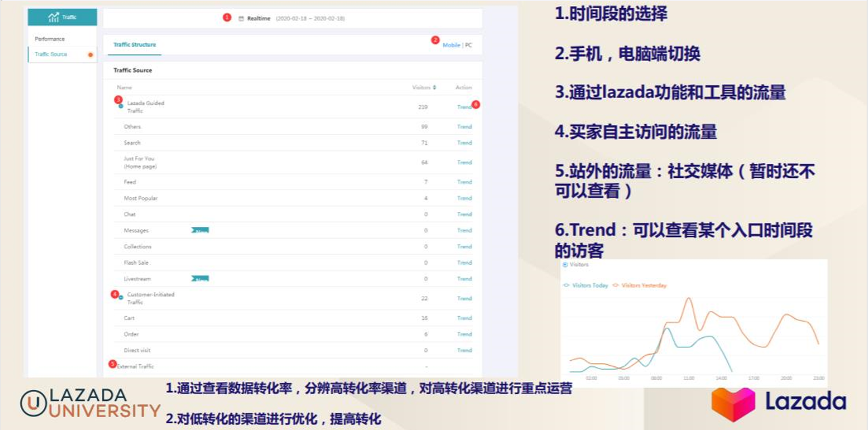
Task: Open Trend for the Flash Sale row
Action: click(x=464, y=263)
